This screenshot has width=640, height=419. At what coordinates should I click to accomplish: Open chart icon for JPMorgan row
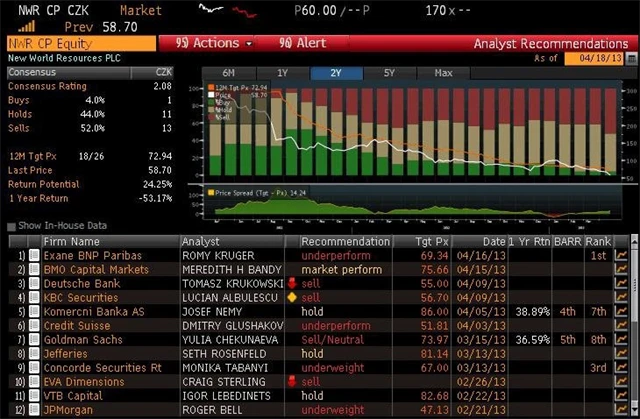621,410
